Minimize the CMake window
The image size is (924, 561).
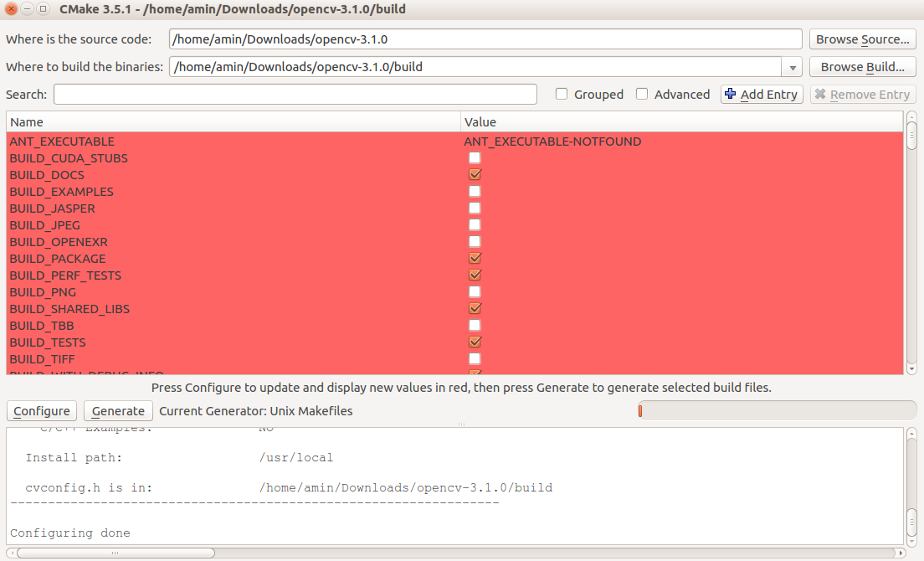27,9
